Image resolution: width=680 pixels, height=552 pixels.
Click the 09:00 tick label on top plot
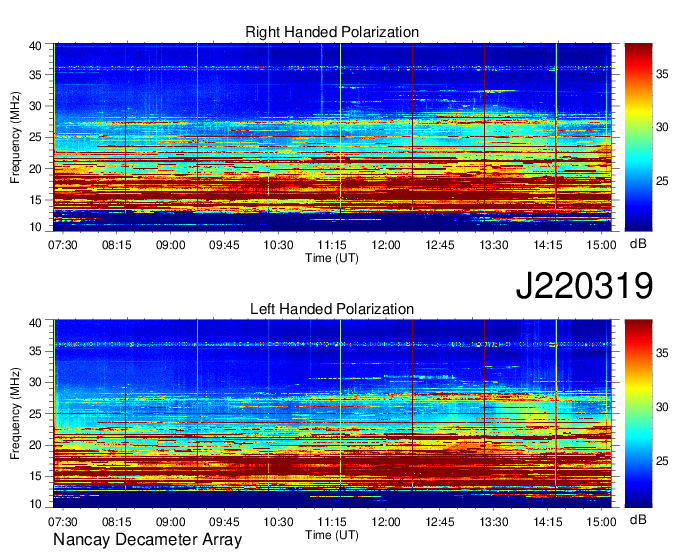click(170, 245)
